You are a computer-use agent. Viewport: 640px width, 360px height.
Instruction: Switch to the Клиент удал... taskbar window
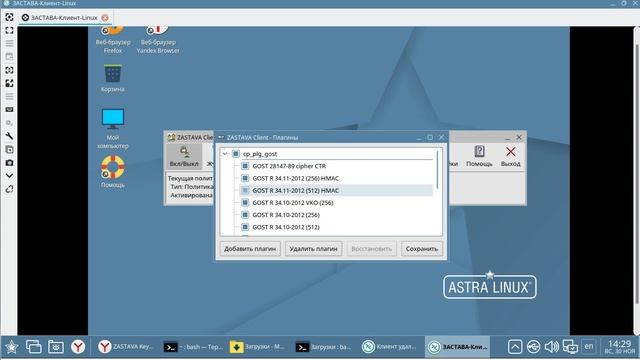coord(389,347)
